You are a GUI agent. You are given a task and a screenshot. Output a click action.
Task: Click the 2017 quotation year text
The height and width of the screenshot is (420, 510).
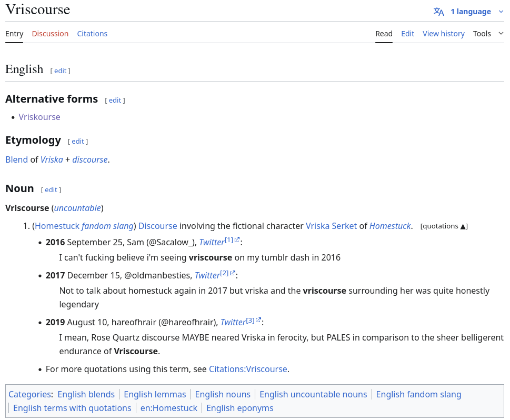(55, 275)
